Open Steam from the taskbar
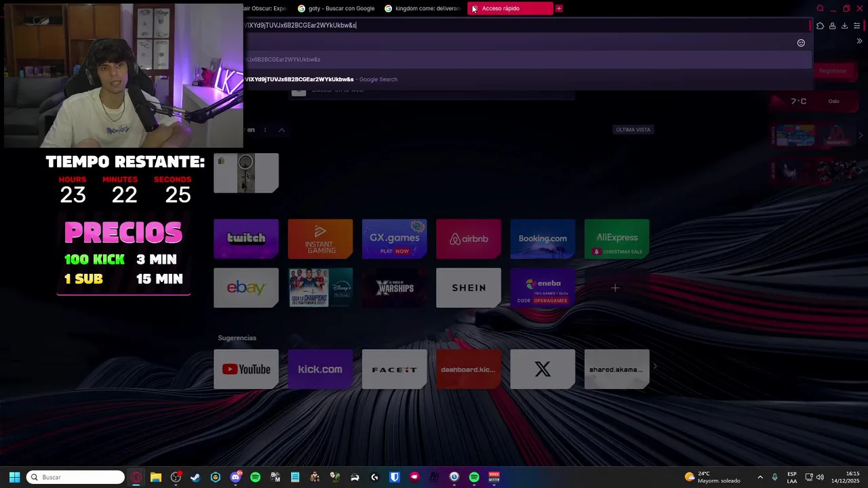 click(195, 477)
